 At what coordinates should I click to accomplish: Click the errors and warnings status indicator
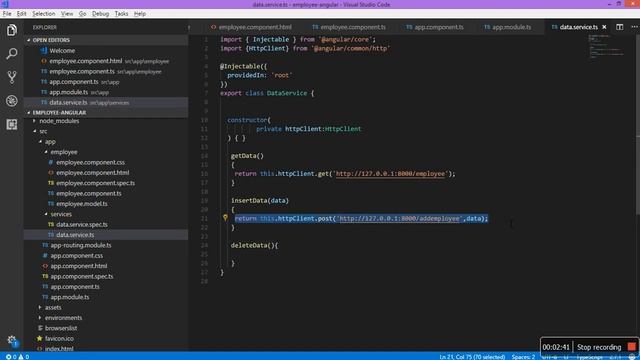tap(17, 357)
